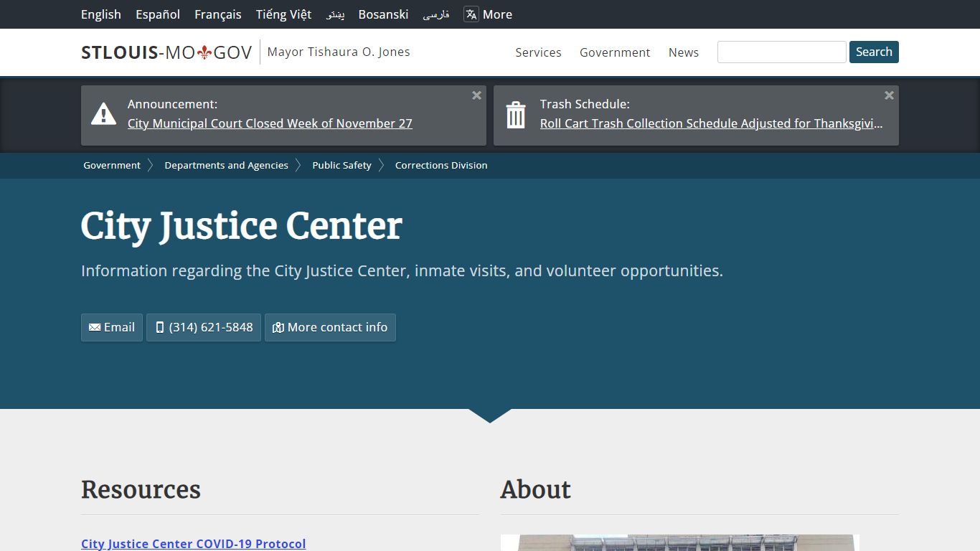Switch language to Tiếng Việt
This screenshot has width=980, height=551.
click(x=283, y=14)
